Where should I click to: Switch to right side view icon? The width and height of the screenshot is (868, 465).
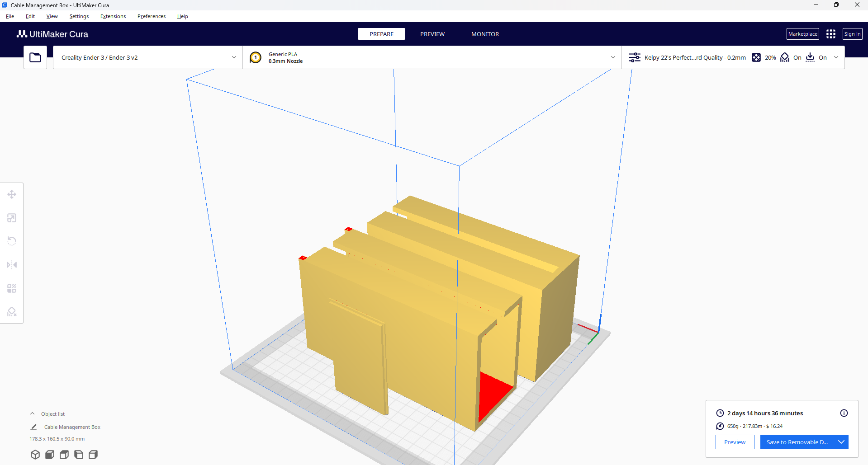pos(93,455)
